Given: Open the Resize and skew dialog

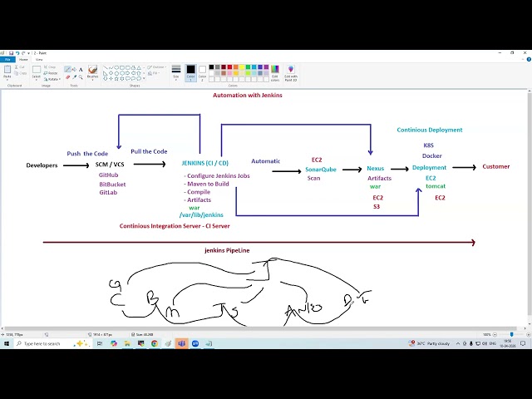Looking at the screenshot, I should click(x=51, y=73).
